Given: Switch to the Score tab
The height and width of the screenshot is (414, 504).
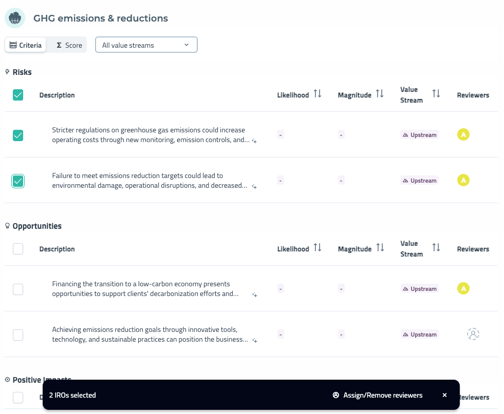Looking at the screenshot, I should tap(69, 45).
